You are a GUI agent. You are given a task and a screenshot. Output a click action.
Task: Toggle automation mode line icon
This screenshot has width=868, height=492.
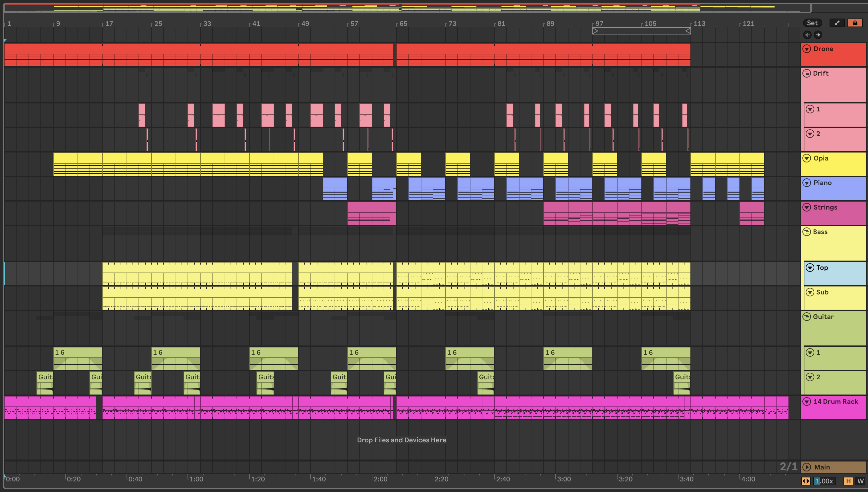click(x=837, y=23)
